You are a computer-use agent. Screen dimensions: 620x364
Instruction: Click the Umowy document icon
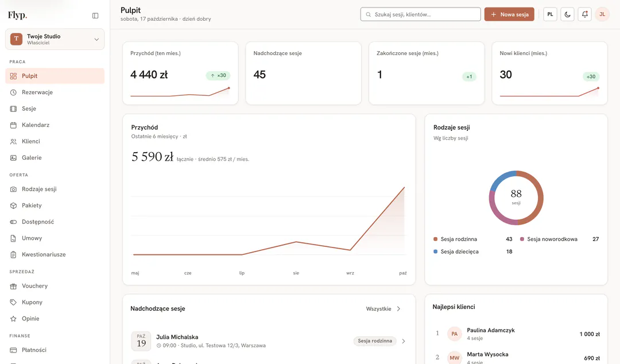pos(13,238)
